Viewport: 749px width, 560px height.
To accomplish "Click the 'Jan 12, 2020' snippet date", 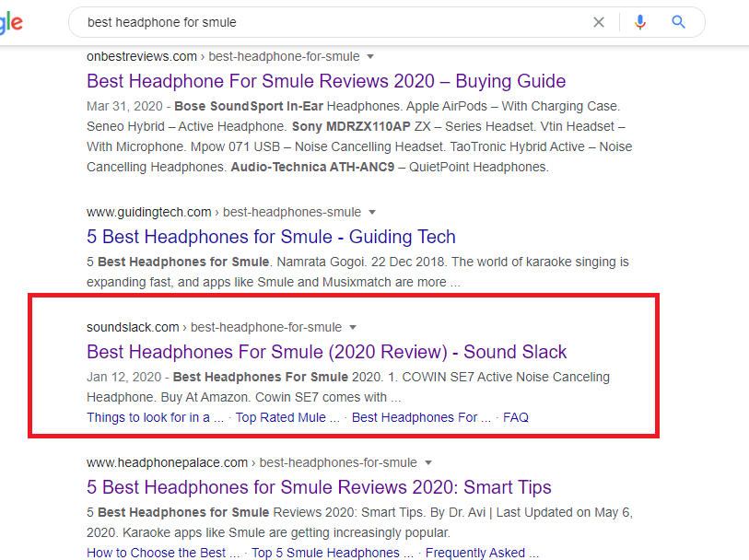I will point(123,377).
